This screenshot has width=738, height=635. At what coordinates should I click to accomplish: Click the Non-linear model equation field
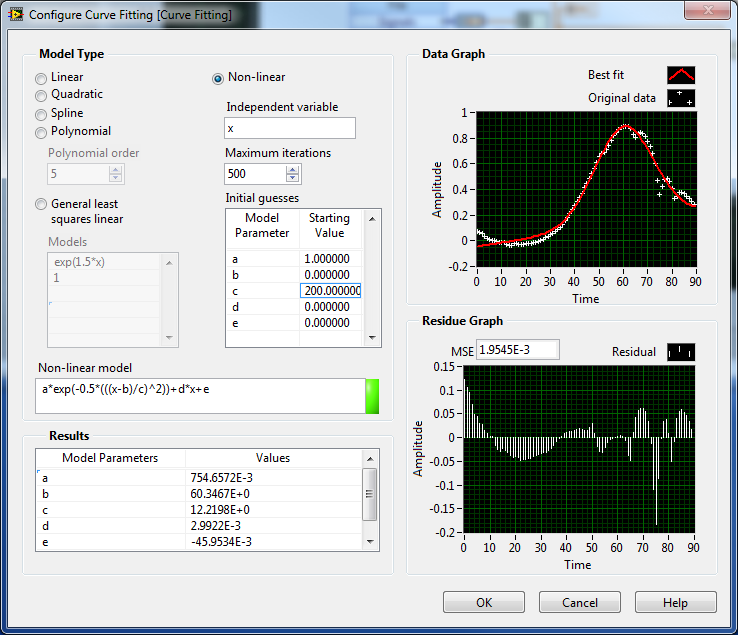tap(201, 396)
